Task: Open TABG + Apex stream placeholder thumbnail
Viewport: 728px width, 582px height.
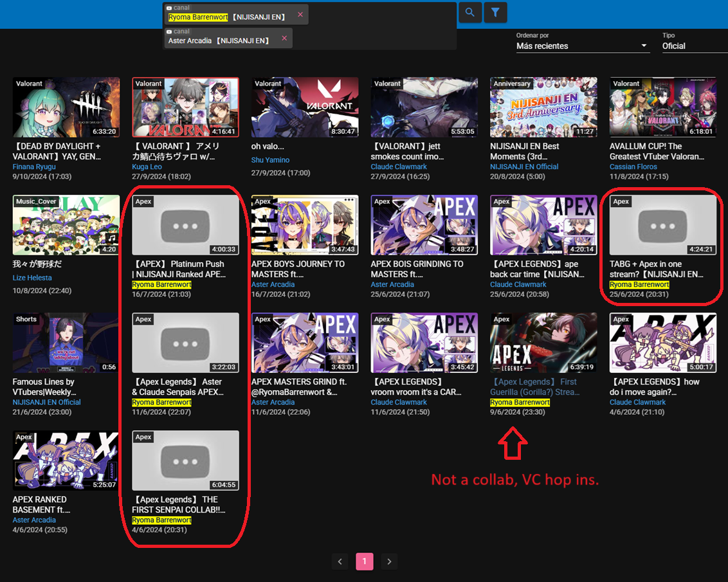Action: pyautogui.click(x=662, y=225)
